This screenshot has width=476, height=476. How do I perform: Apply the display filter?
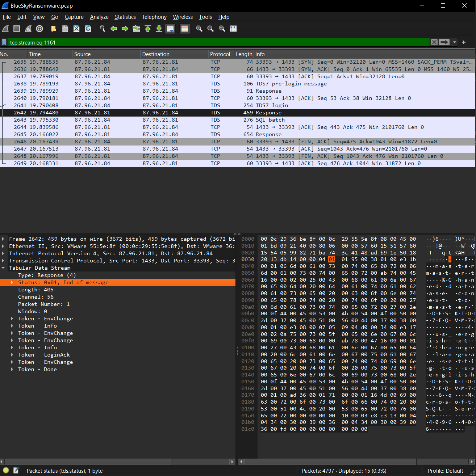(444, 42)
